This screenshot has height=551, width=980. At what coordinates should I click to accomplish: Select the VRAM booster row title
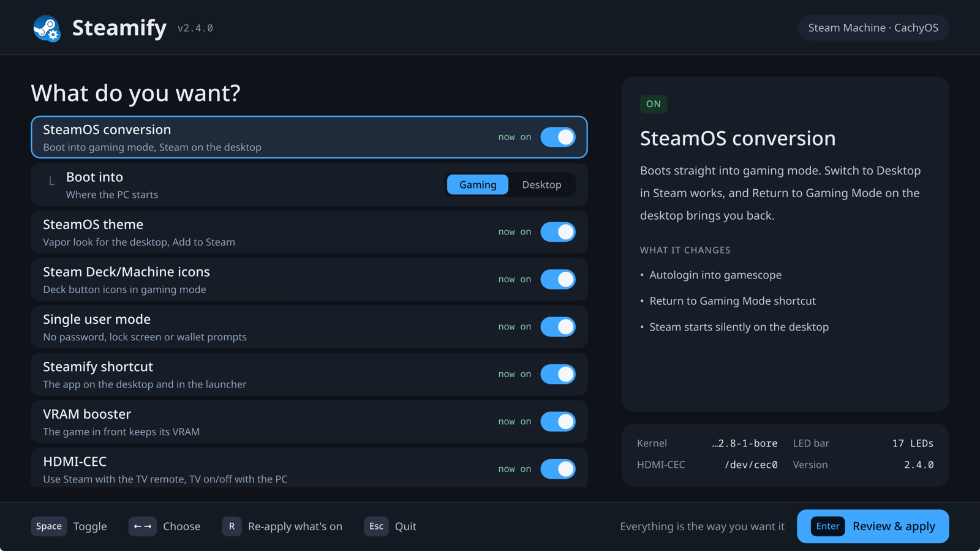[87, 414]
